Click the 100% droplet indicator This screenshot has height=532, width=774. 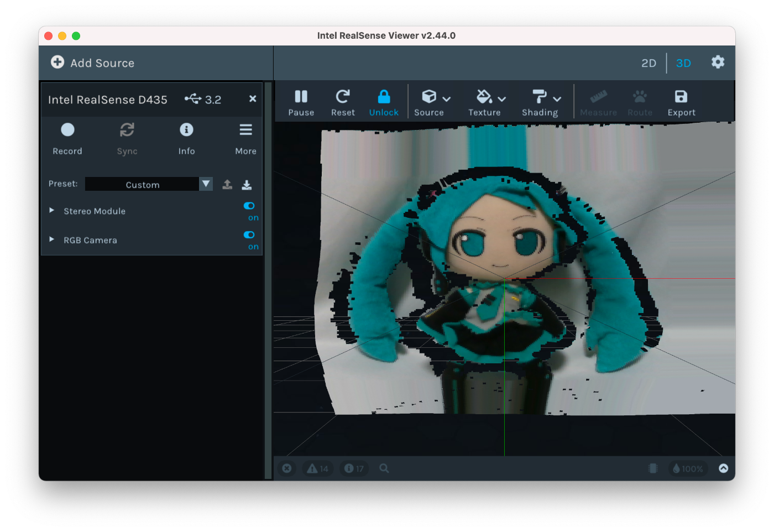point(688,468)
